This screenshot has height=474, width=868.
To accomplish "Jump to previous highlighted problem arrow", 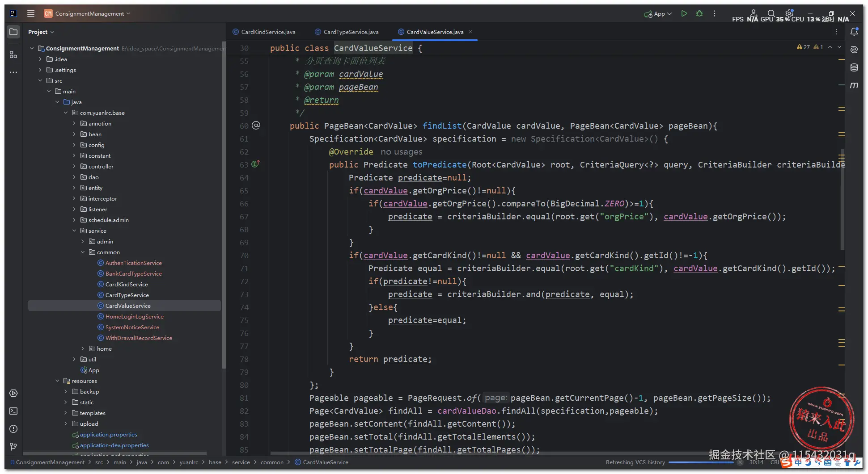I will click(830, 47).
